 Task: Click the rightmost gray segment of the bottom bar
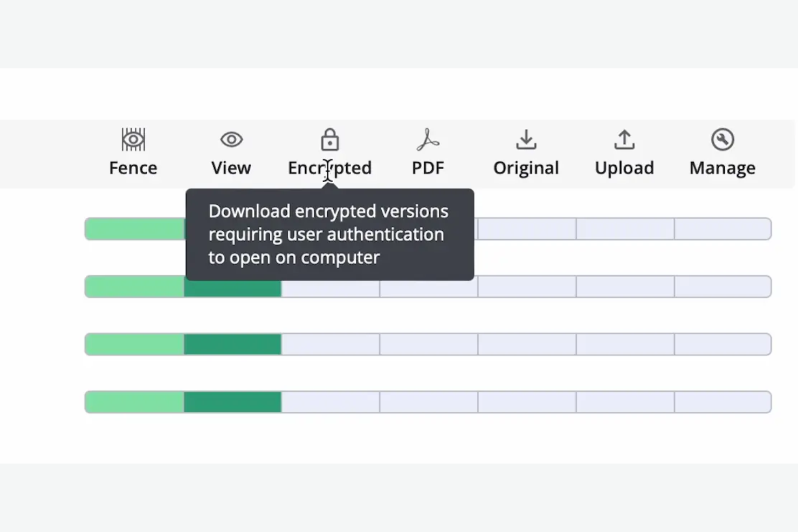click(723, 402)
